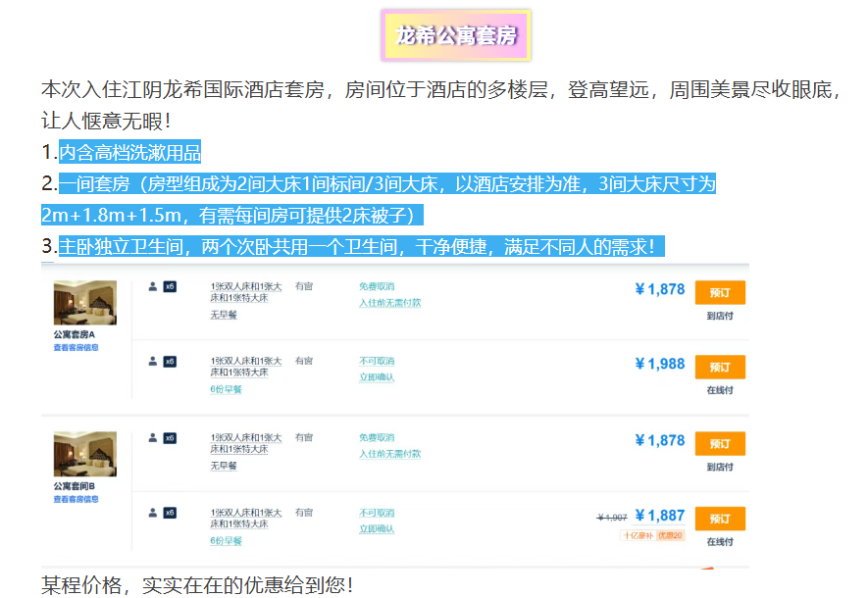Click person occupancy icon in first room row
This screenshot has height=598, width=868.
click(x=153, y=286)
